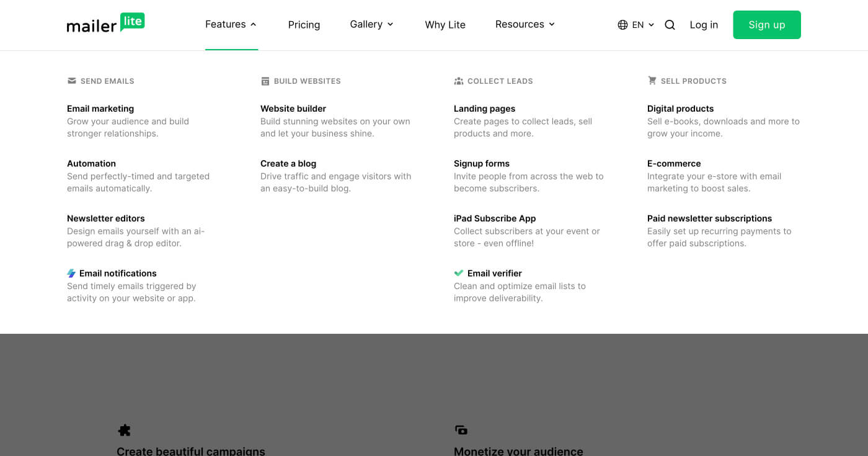Screen dimensions: 868x456
Task: Click the green Sign up button
Action: [x=767, y=25]
